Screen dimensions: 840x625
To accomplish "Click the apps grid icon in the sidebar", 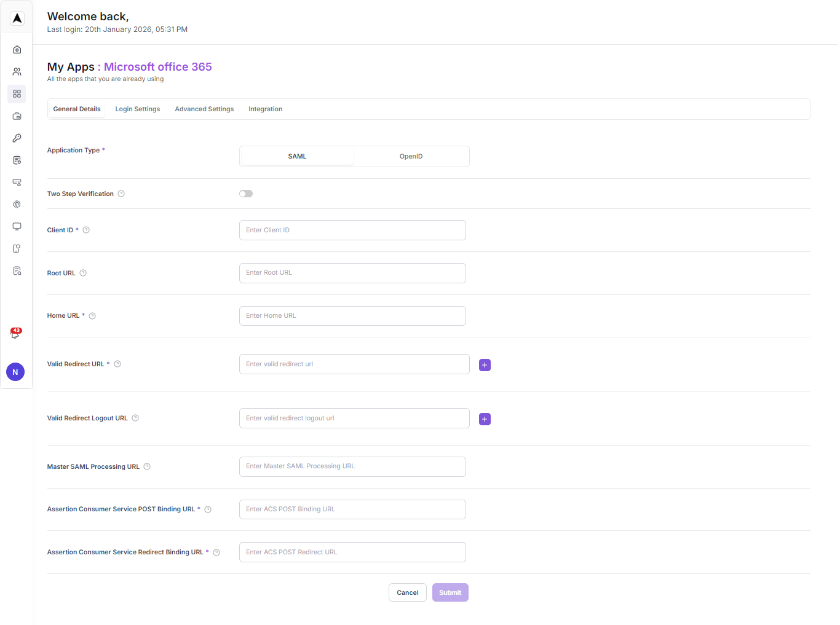I will (17, 94).
